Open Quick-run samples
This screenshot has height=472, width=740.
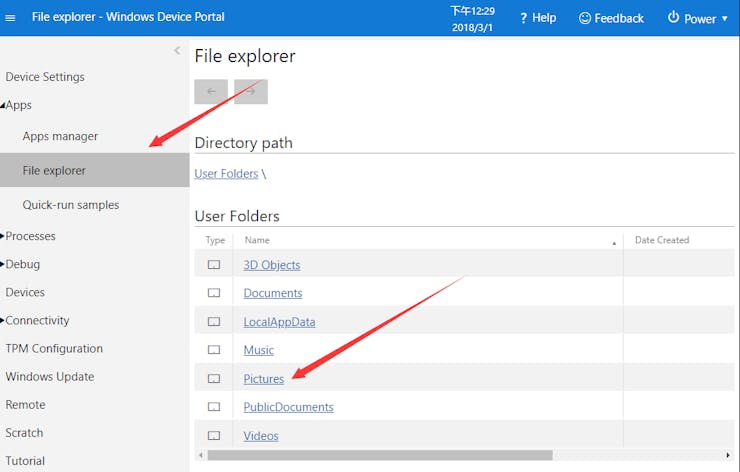pos(71,205)
